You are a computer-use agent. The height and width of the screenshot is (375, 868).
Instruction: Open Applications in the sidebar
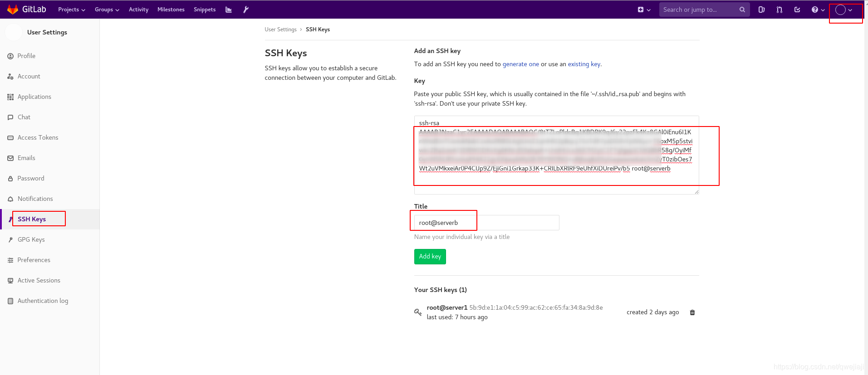click(34, 97)
